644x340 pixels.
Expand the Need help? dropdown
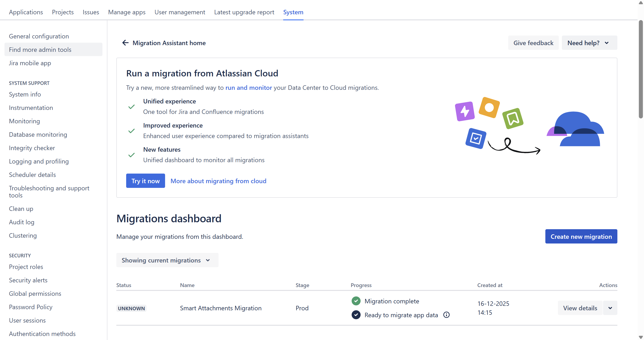(589, 43)
